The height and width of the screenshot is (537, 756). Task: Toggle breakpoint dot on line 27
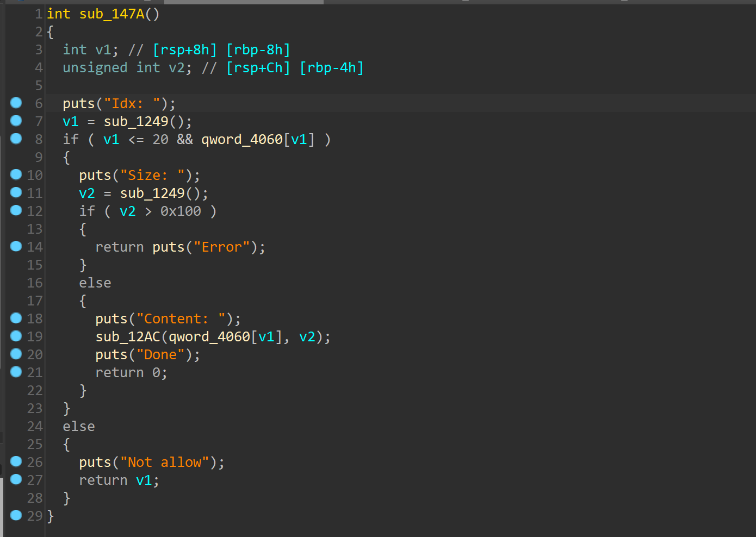(16, 479)
